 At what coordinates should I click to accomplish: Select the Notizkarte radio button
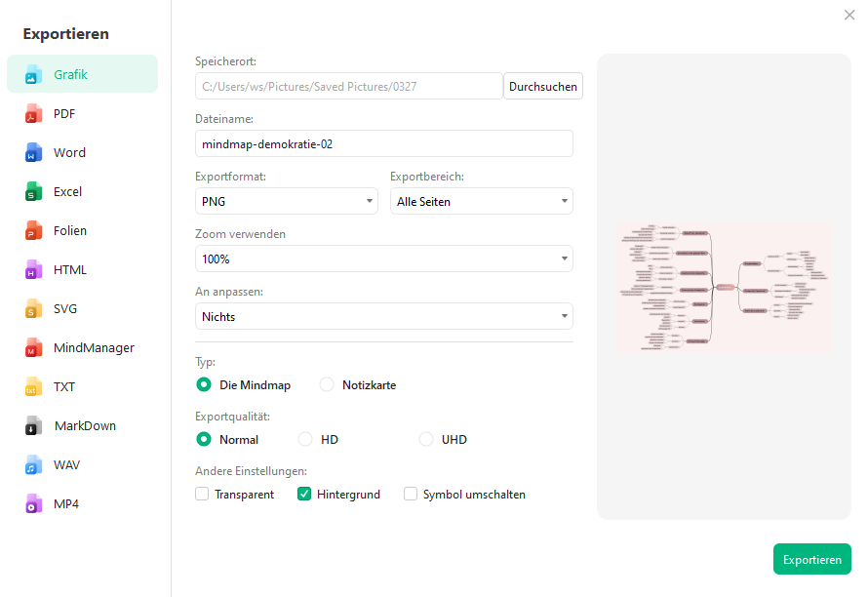pyautogui.click(x=327, y=385)
